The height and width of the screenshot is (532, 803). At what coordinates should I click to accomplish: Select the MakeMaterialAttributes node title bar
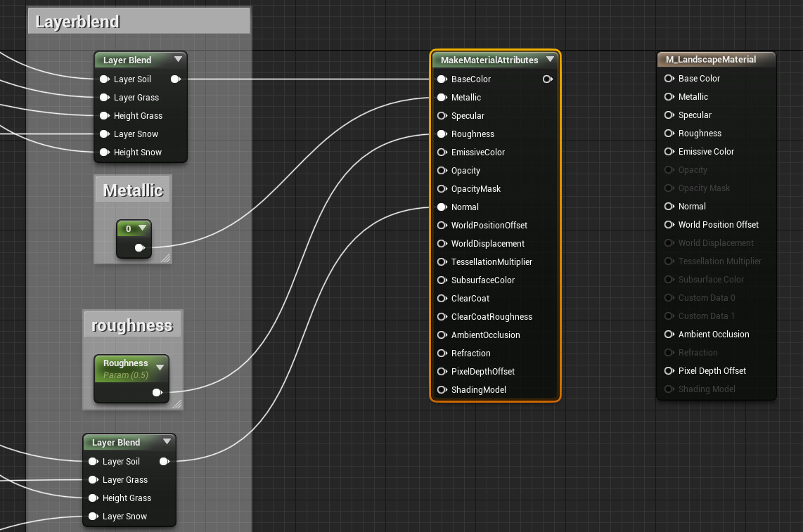(489, 60)
